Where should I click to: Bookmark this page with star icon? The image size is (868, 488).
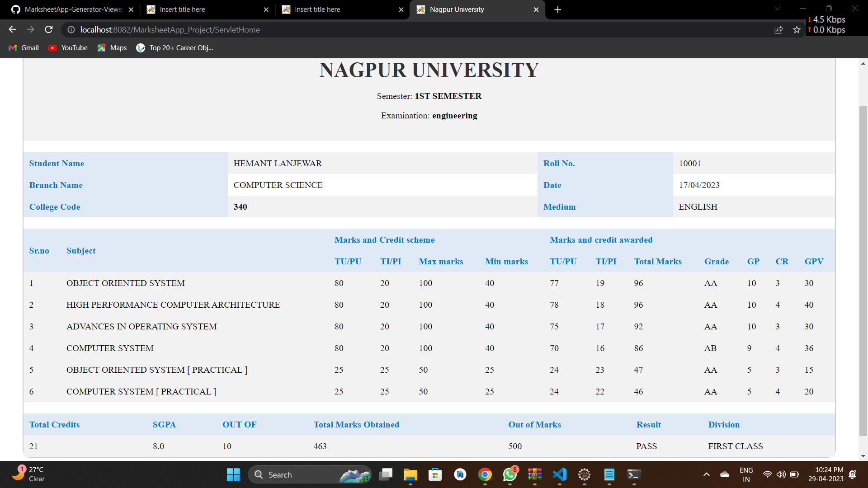(797, 30)
